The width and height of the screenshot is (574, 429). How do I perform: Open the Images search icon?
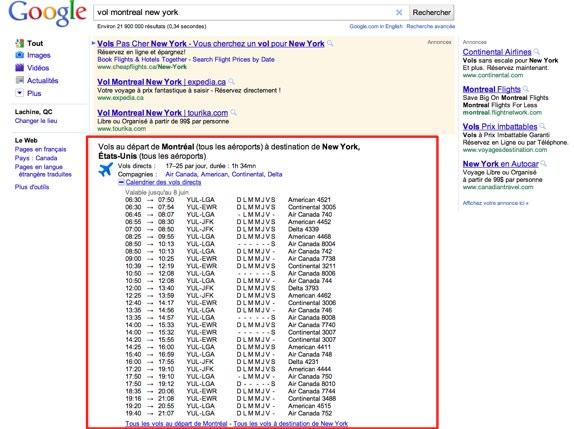pos(19,55)
